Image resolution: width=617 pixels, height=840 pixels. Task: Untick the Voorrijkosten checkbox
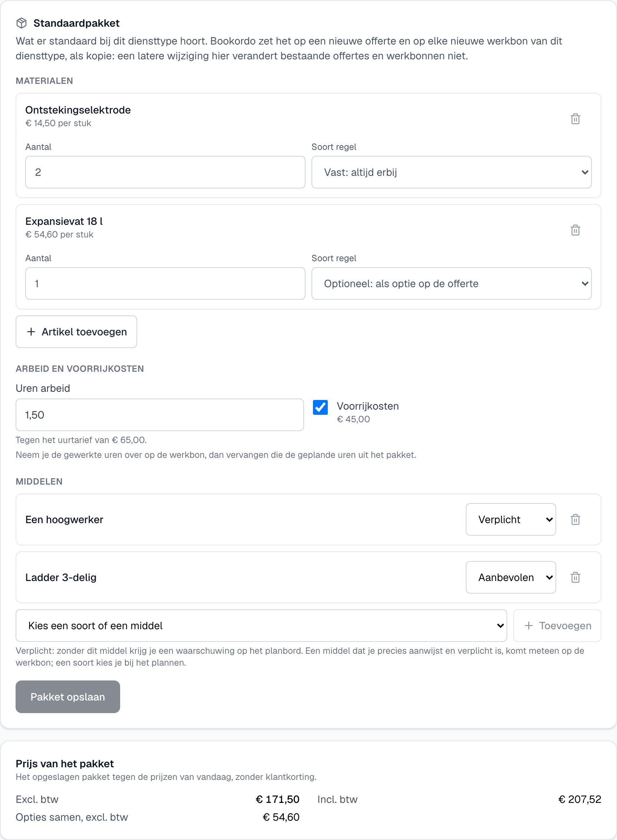point(320,407)
